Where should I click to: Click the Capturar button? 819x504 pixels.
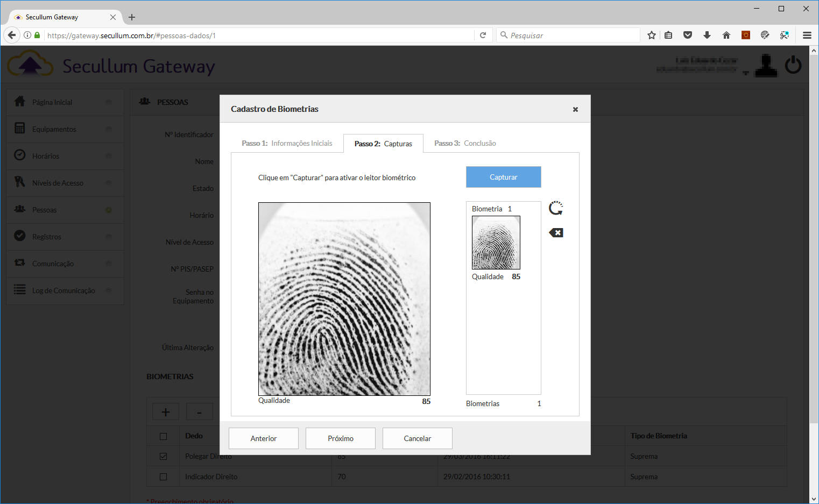tap(503, 177)
